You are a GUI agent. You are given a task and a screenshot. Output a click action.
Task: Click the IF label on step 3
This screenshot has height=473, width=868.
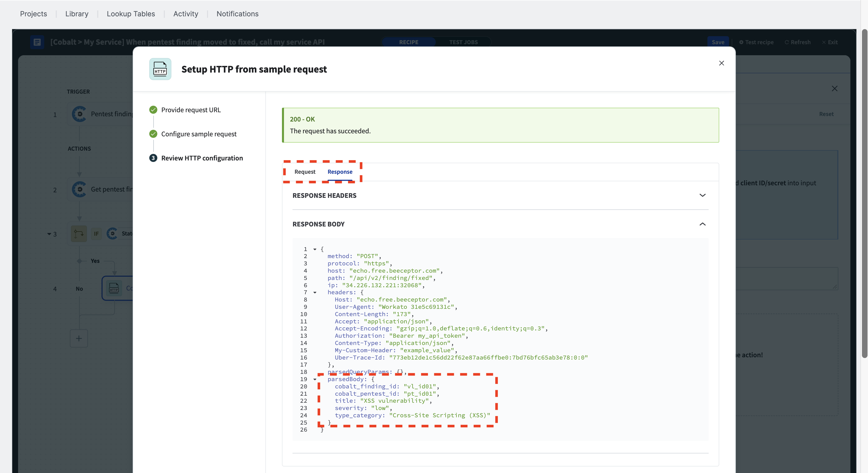(x=96, y=234)
